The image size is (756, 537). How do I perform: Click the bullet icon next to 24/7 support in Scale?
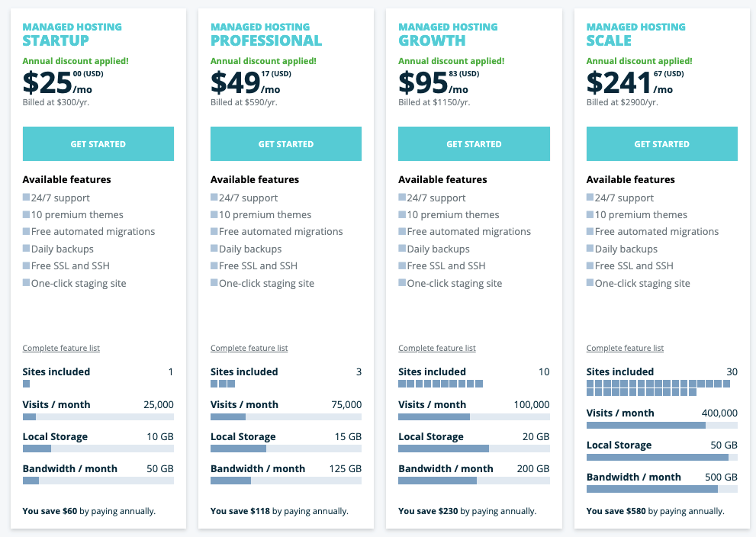point(590,197)
